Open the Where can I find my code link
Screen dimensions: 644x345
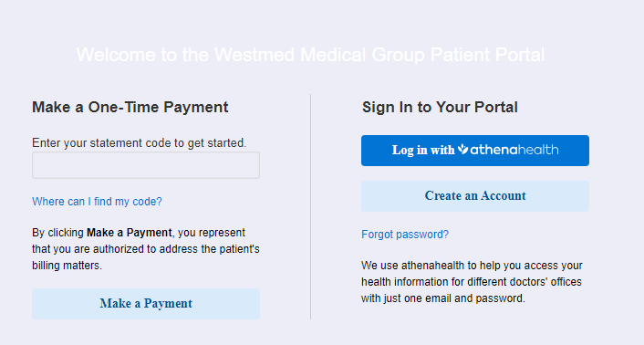coord(97,202)
